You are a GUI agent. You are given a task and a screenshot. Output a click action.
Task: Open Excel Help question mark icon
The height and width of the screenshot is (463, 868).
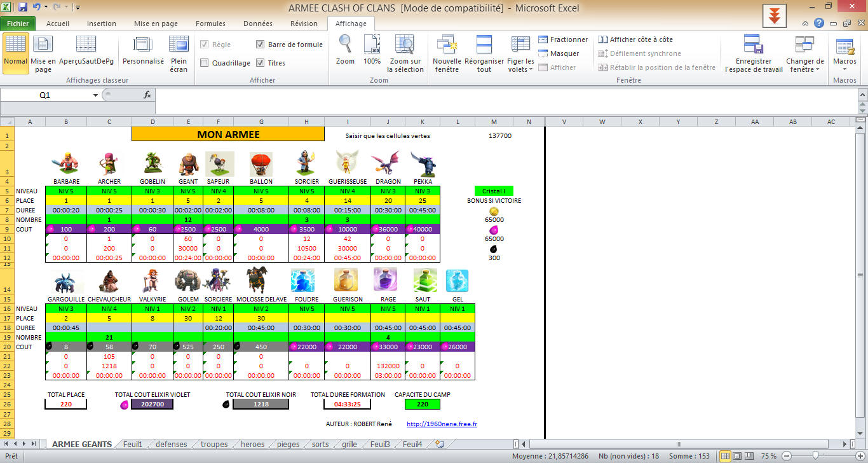point(819,24)
